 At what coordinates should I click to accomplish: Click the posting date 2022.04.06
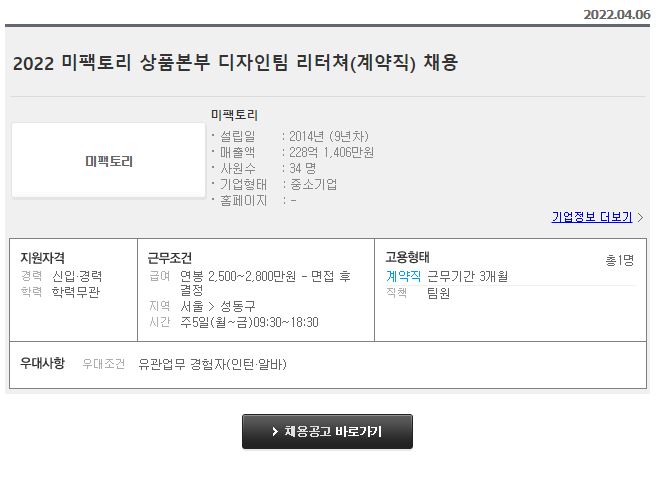(617, 15)
